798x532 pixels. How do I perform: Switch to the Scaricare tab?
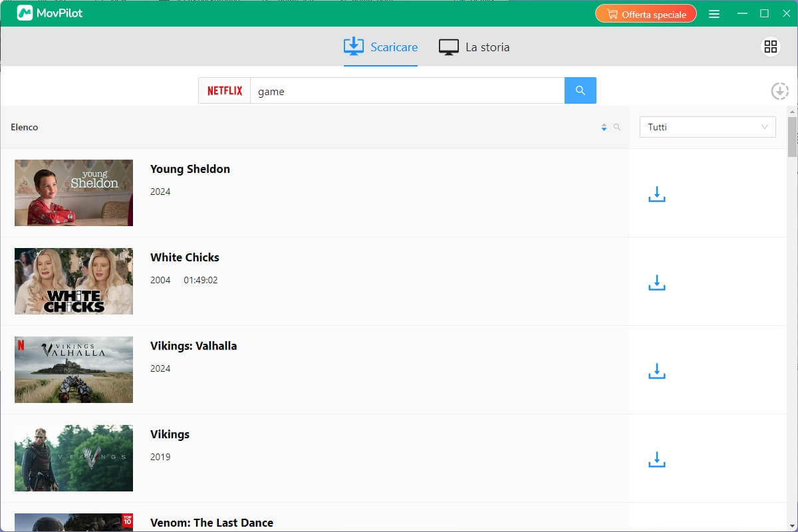click(x=380, y=47)
